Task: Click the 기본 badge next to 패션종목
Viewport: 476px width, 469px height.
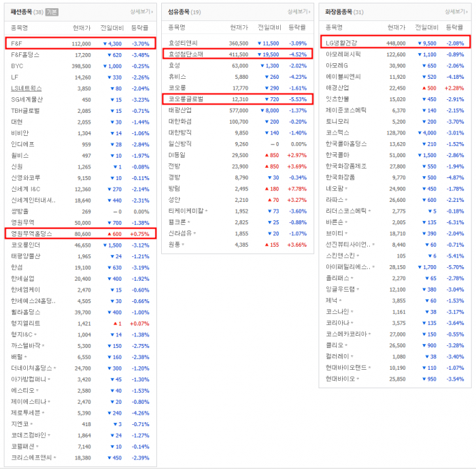Action: tap(52, 12)
